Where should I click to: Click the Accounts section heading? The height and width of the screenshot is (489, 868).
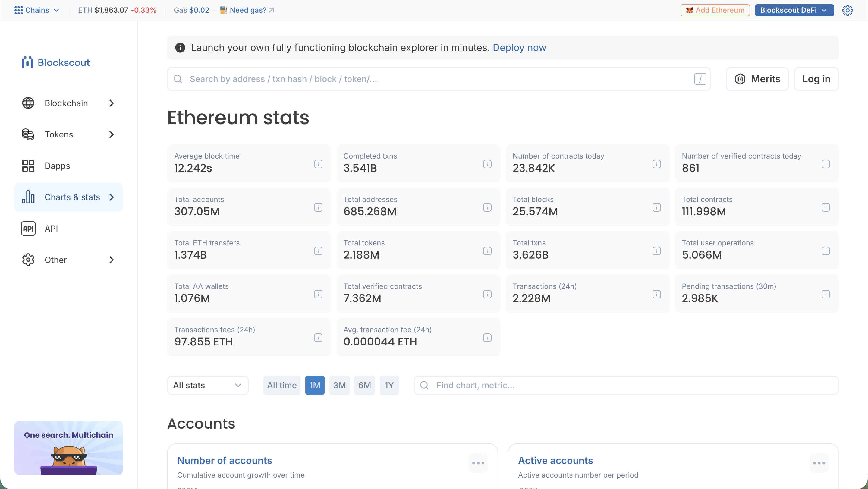coord(201,424)
